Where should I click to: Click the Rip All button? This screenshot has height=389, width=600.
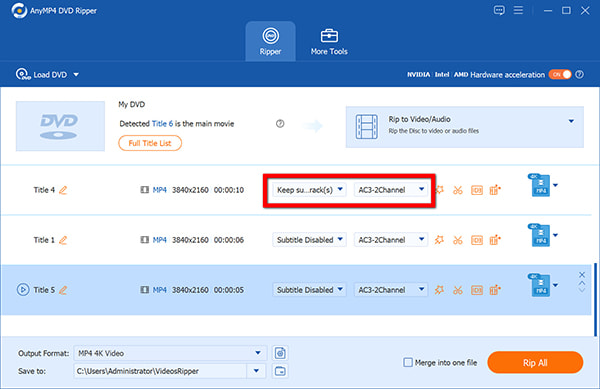pos(535,362)
